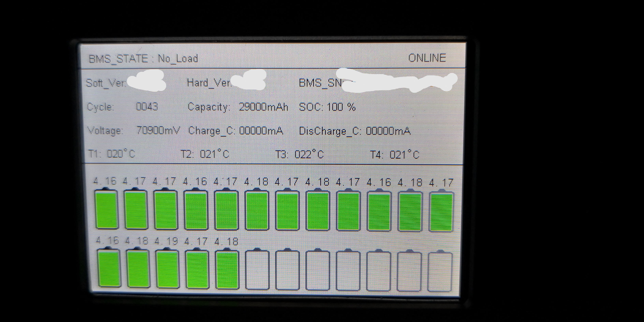Tap the SOC 100 % reading
The image size is (644, 322).
pyautogui.click(x=327, y=107)
